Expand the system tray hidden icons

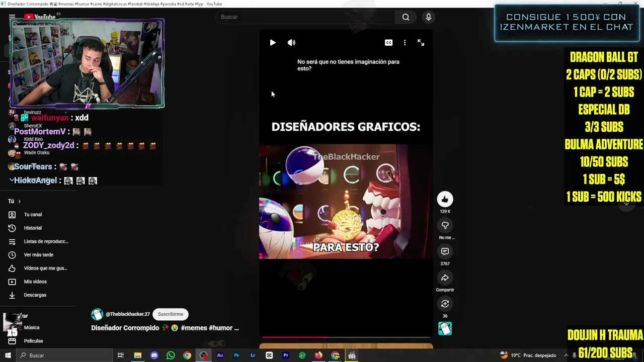(566, 355)
